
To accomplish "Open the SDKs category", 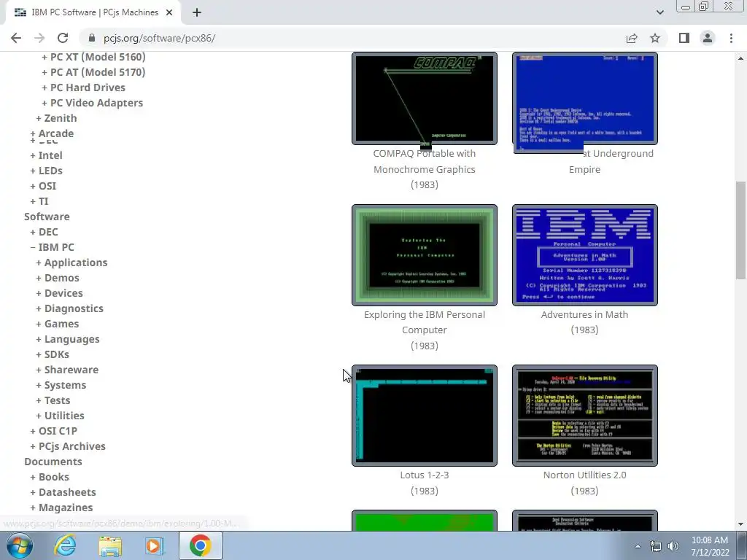I will click(57, 354).
